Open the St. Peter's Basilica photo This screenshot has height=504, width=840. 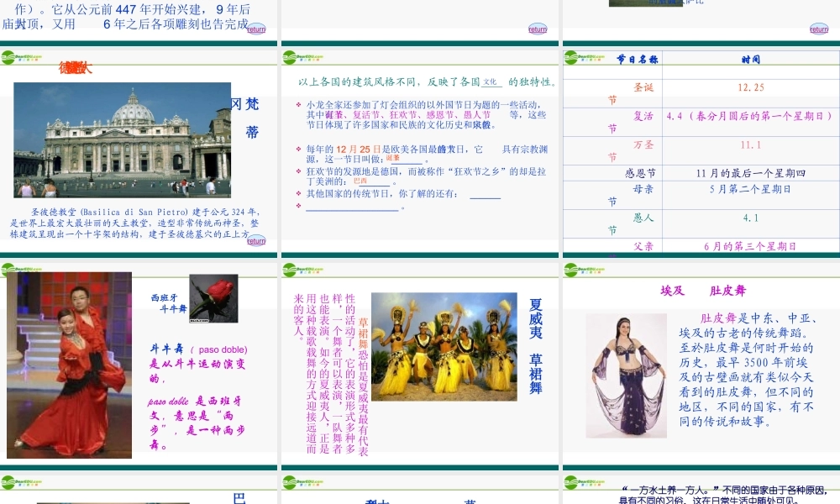tap(122, 139)
